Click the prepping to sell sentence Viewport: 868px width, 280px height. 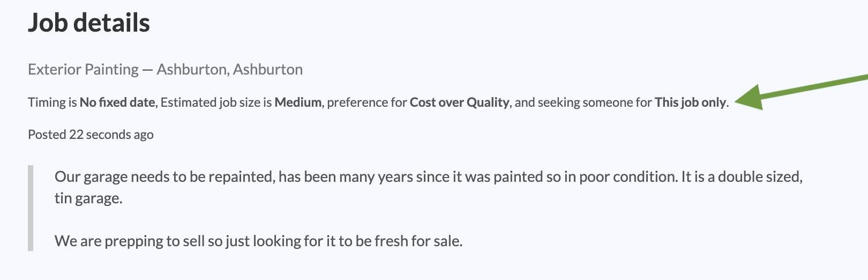pos(258,241)
